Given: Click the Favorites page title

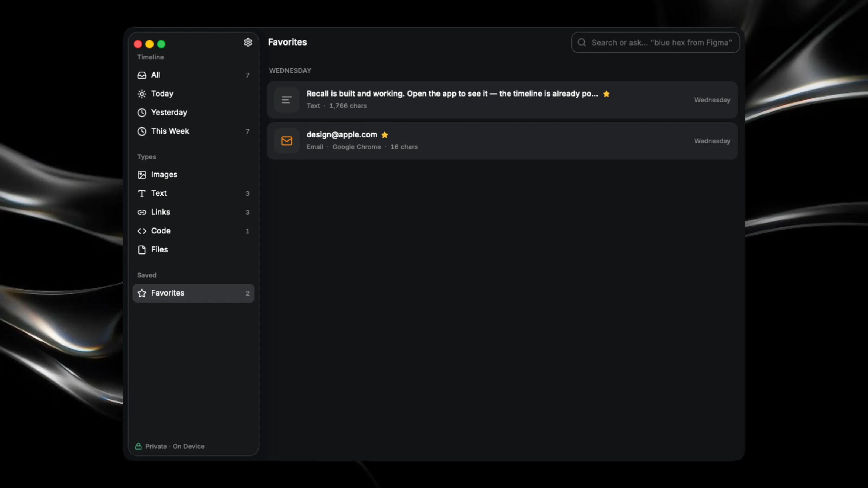Looking at the screenshot, I should tap(287, 42).
